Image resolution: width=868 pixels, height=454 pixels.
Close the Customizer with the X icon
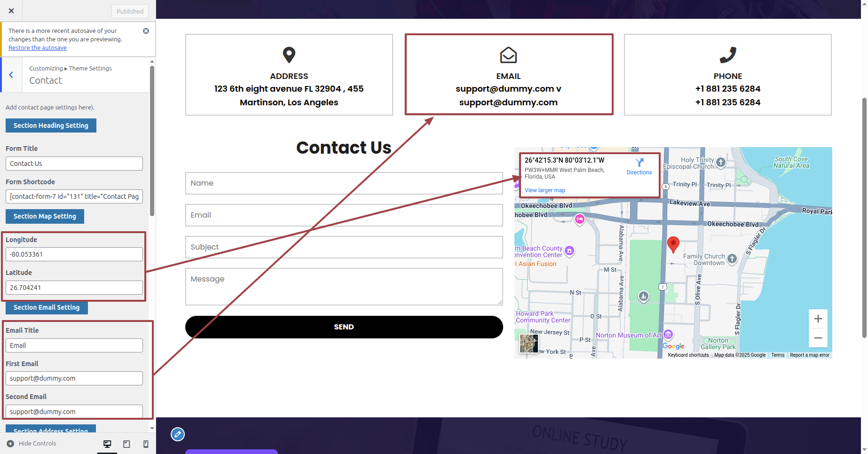tap(11, 11)
